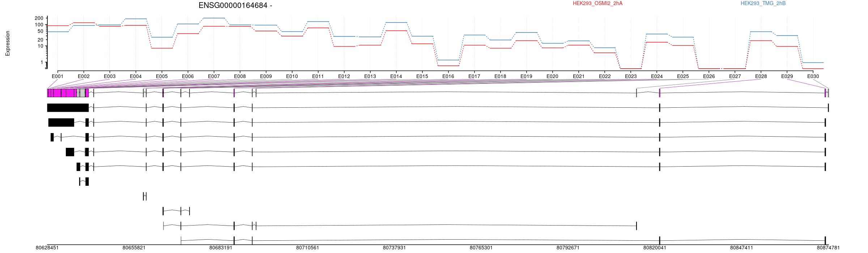
Task: Click exon label E027
Action: [735, 76]
